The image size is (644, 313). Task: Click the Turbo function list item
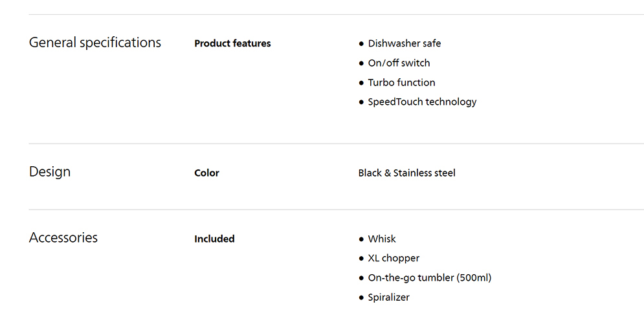(401, 82)
